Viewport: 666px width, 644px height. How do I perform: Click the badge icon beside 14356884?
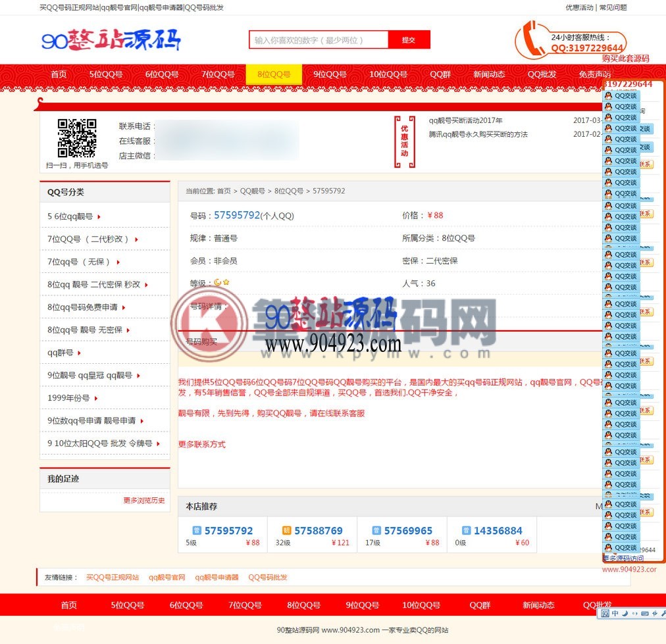pos(466,530)
